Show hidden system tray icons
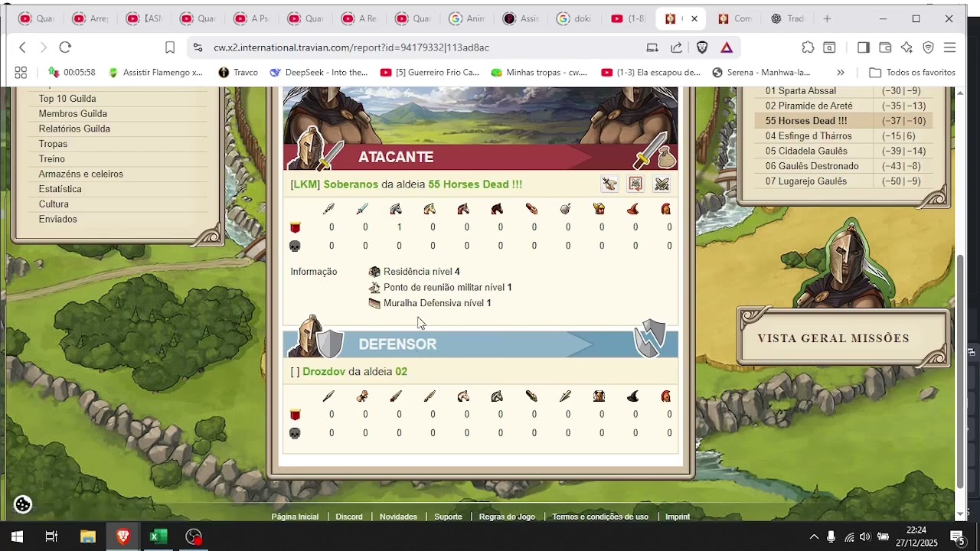This screenshot has height=551, width=980. coord(814,536)
